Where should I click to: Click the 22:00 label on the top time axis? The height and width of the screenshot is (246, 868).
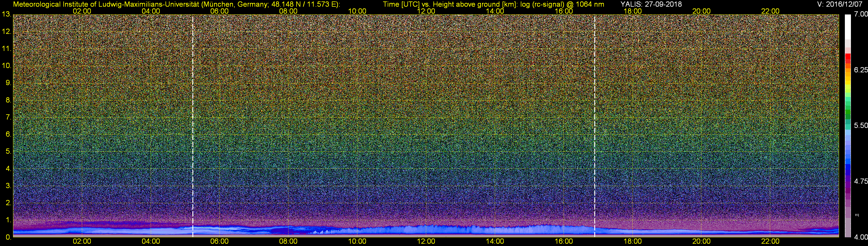[x=770, y=11]
